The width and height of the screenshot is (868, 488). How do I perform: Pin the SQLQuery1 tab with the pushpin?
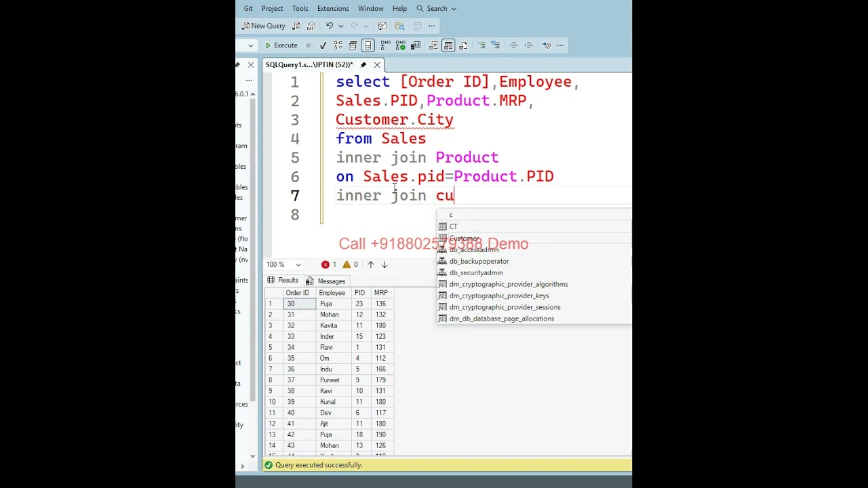[363, 65]
